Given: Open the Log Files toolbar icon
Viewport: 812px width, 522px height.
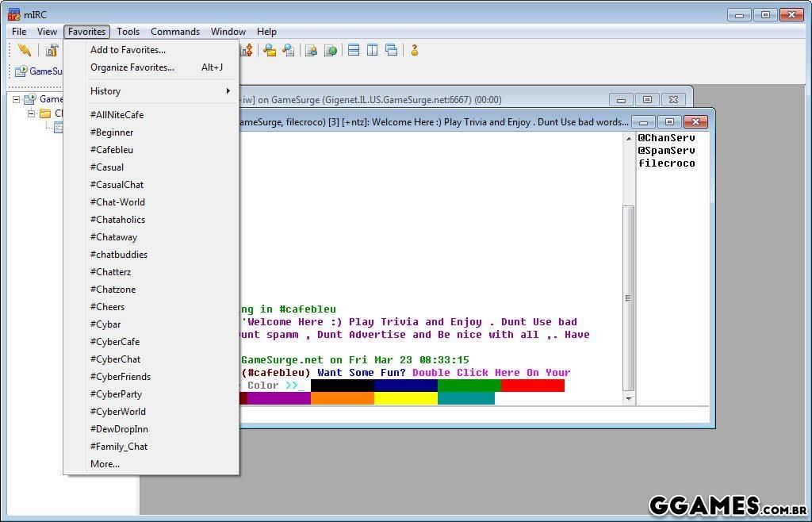Looking at the screenshot, I should click(289, 50).
